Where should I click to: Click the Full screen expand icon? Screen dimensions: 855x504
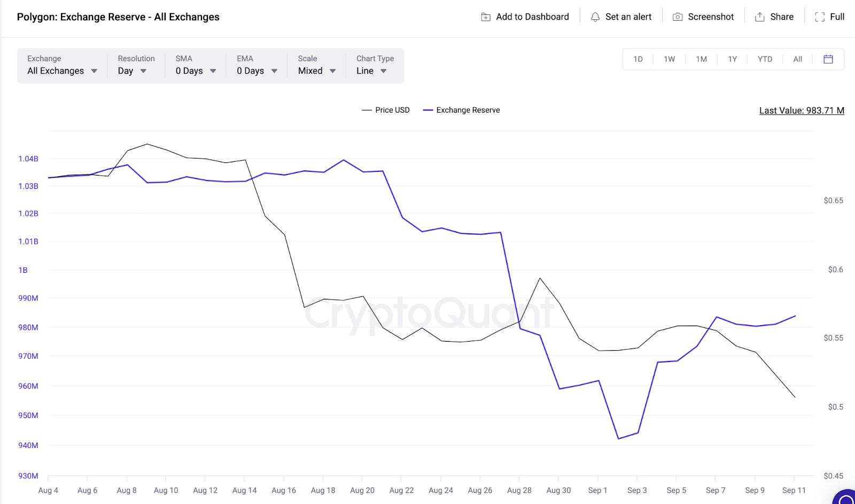point(820,17)
